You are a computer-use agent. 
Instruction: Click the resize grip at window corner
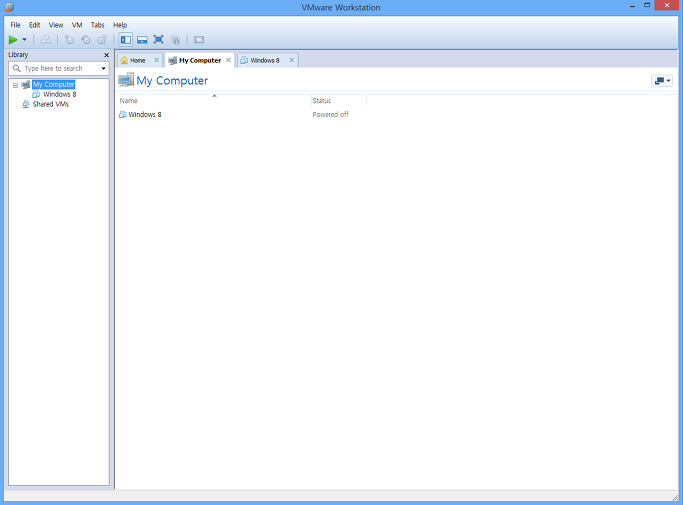coord(675,497)
